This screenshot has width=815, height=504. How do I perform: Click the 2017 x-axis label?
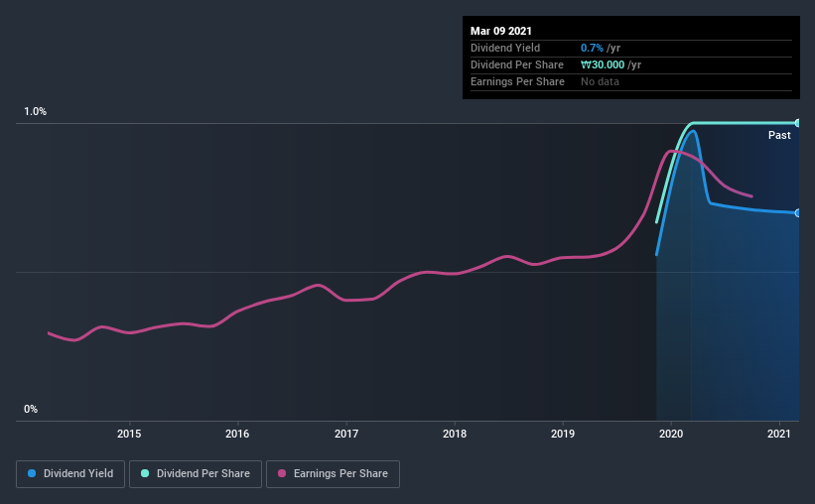pyautogui.click(x=346, y=434)
